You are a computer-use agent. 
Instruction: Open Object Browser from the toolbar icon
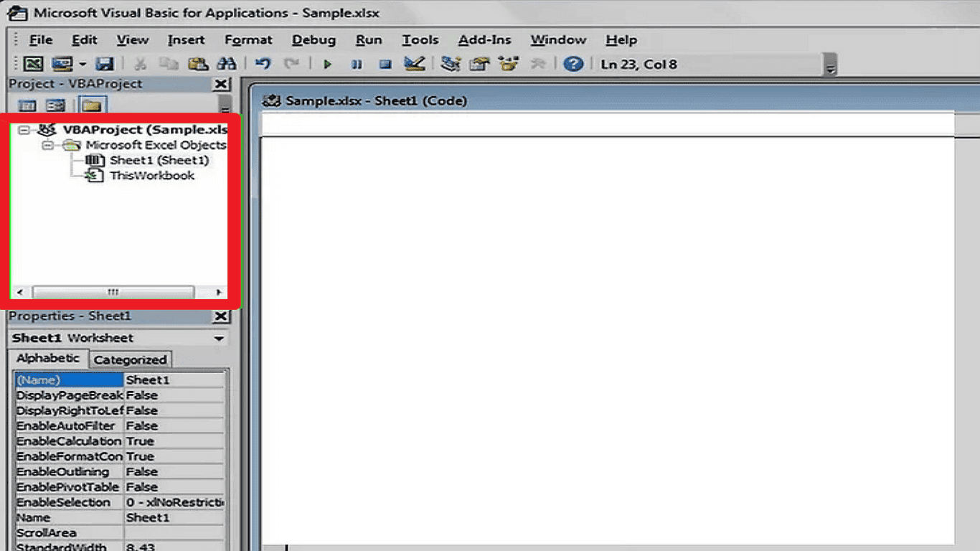pyautogui.click(x=509, y=64)
